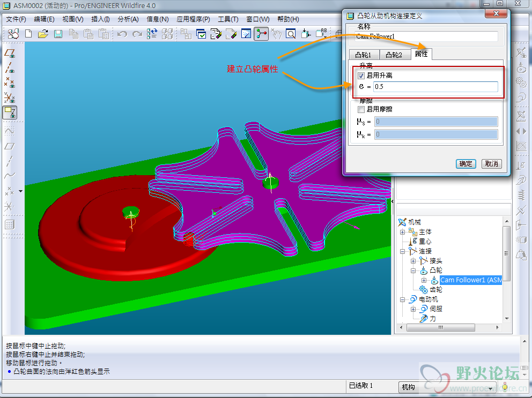This screenshot has height=398, width=532.
Task: Toggle datum plane display
Action: click(10, 53)
